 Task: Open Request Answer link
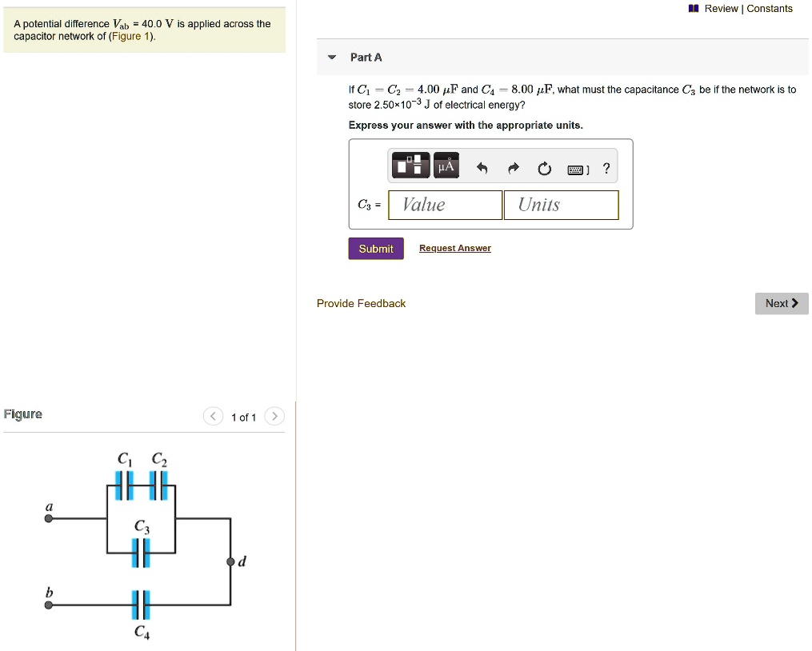coord(454,248)
